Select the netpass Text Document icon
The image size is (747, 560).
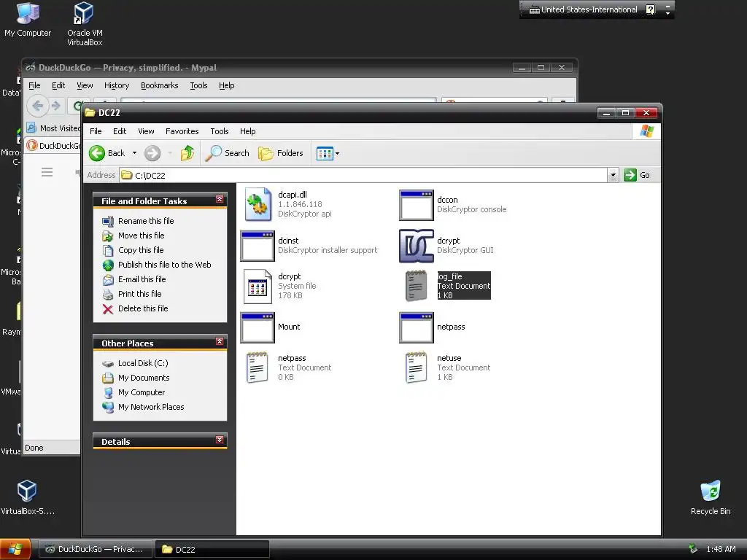(258, 367)
